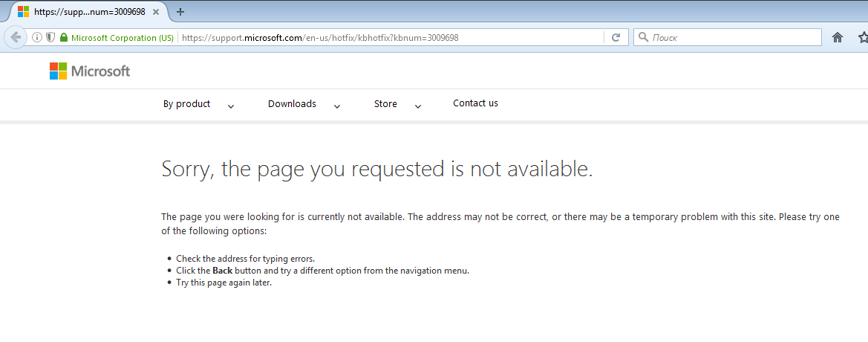Go to browser Home icon

(x=838, y=38)
